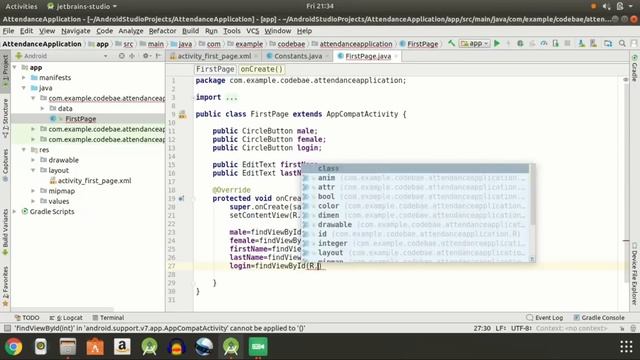Open Google Chrome from the dock
Viewport: 640px width, 360px height.
click(x=13, y=347)
